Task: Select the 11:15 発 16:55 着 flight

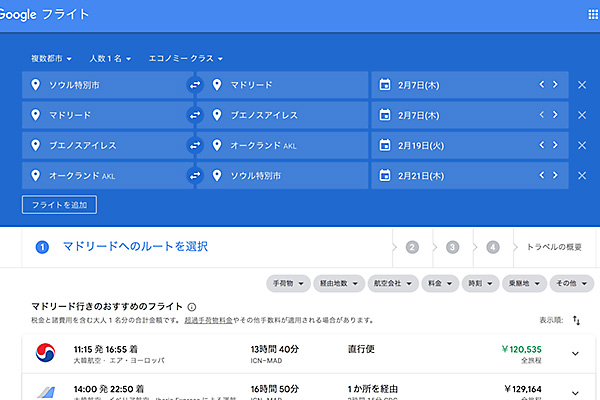Action: [x=308, y=354]
